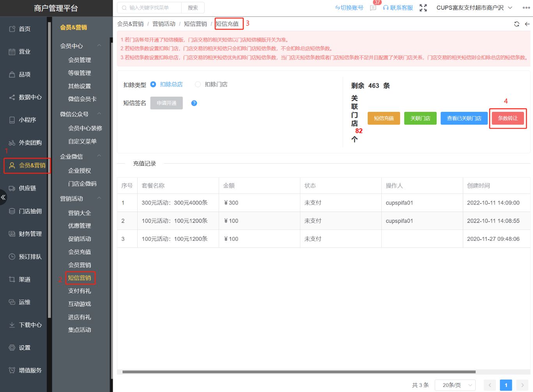
Task: Open the 品项 bag icon
Action: (x=12, y=74)
